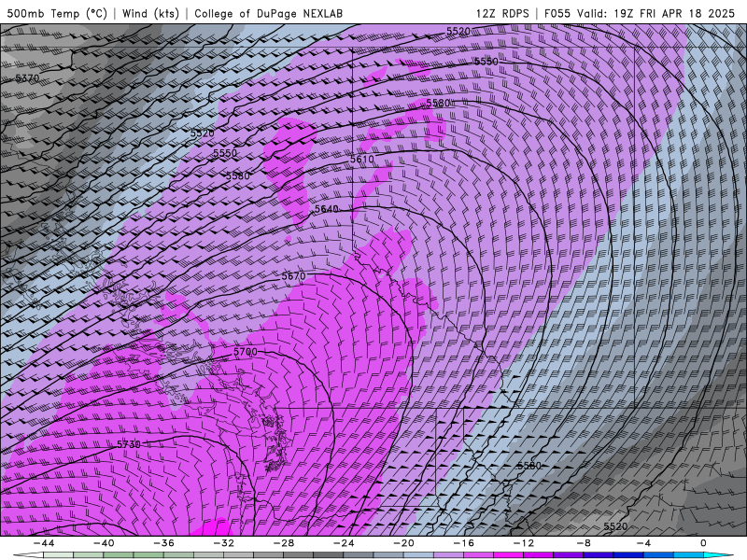Click the 5700 height contour label
Image resolution: width=747 pixels, height=560 pixels.
246,352
